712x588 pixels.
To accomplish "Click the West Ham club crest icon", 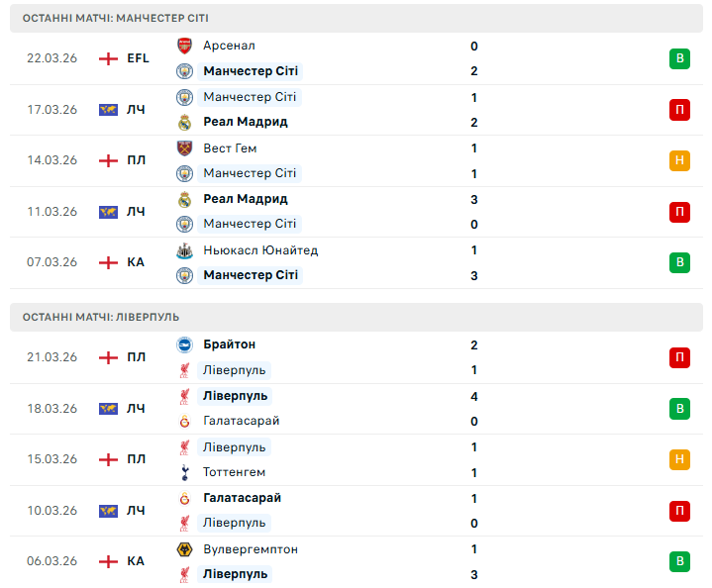I will 184,148.
